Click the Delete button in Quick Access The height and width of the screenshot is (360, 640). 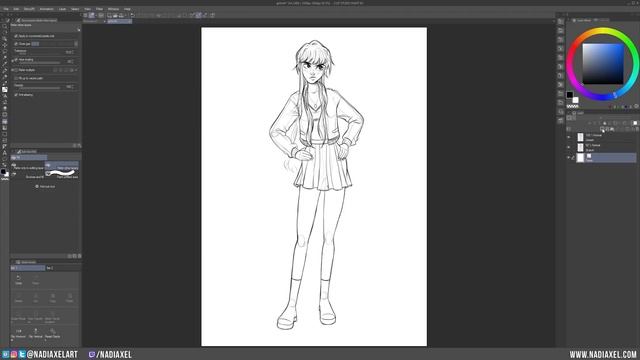(18, 298)
